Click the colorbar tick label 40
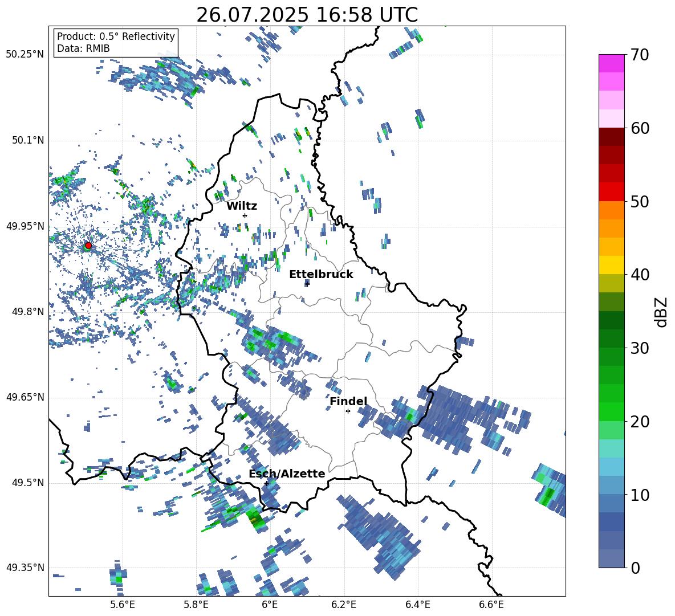The width and height of the screenshot is (675, 616). [640, 275]
